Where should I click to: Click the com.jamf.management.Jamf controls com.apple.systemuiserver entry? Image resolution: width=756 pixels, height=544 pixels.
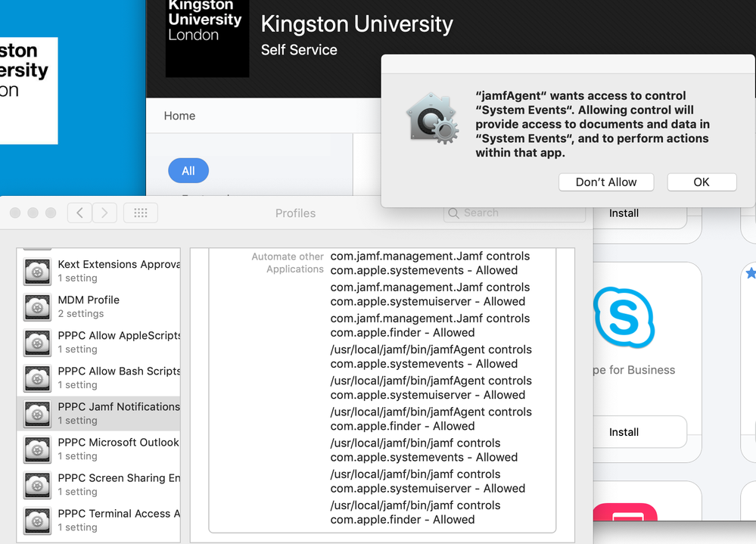pos(430,294)
